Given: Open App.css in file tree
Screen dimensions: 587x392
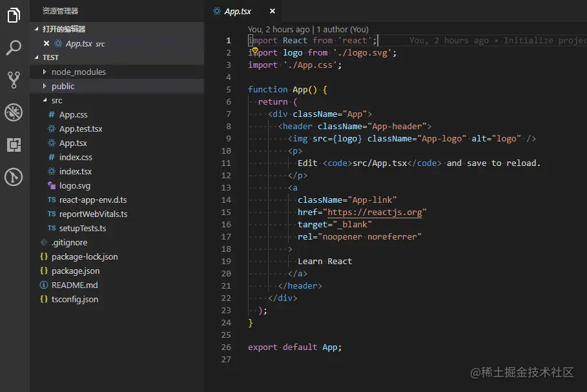Looking at the screenshot, I should (117, 114).
